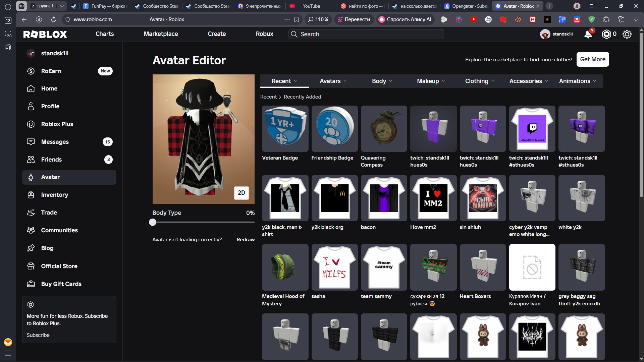The height and width of the screenshot is (362, 644).
Task: Open the settings gear icon
Action: click(x=627, y=34)
